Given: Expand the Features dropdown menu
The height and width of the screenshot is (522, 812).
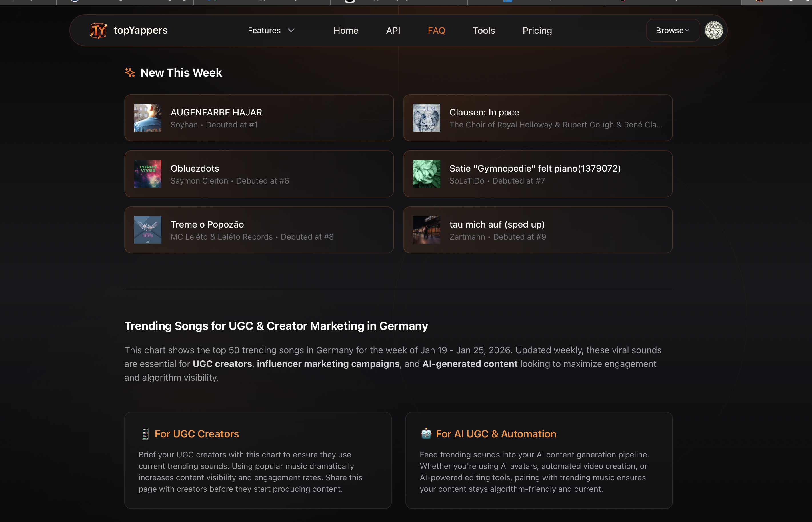Looking at the screenshot, I should coord(264,31).
